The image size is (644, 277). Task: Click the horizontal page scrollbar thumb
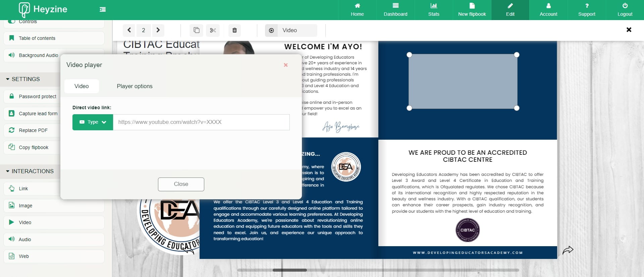(x=290, y=270)
